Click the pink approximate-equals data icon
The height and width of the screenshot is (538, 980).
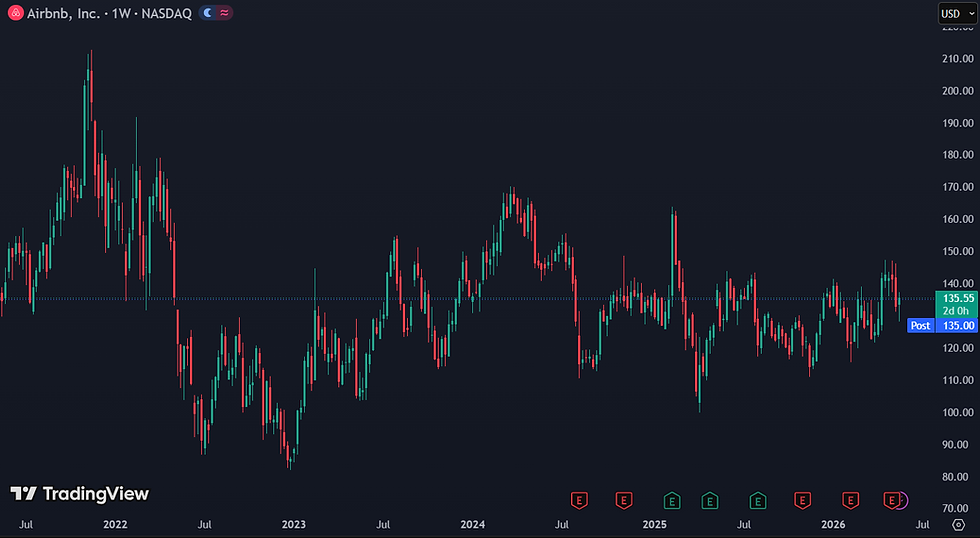coord(224,13)
